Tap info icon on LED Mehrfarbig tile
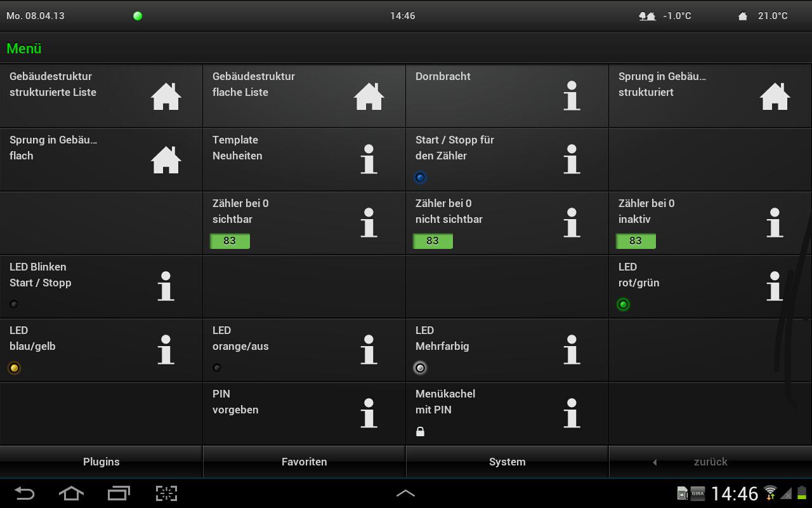This screenshot has width=812, height=508. 572,350
